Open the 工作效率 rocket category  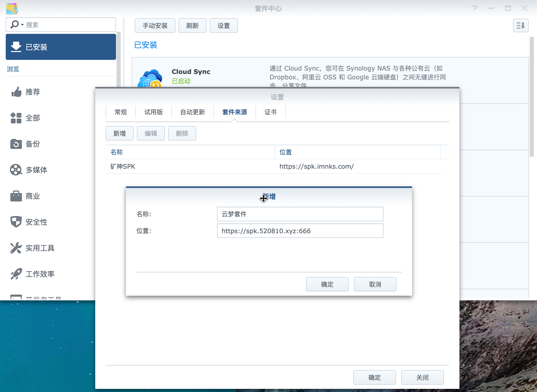(x=16, y=274)
